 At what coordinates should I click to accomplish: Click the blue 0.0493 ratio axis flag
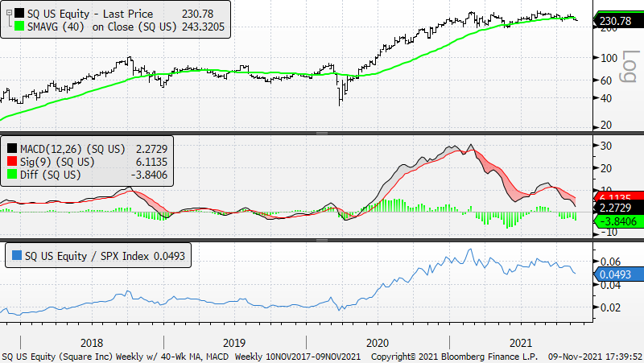618,274
